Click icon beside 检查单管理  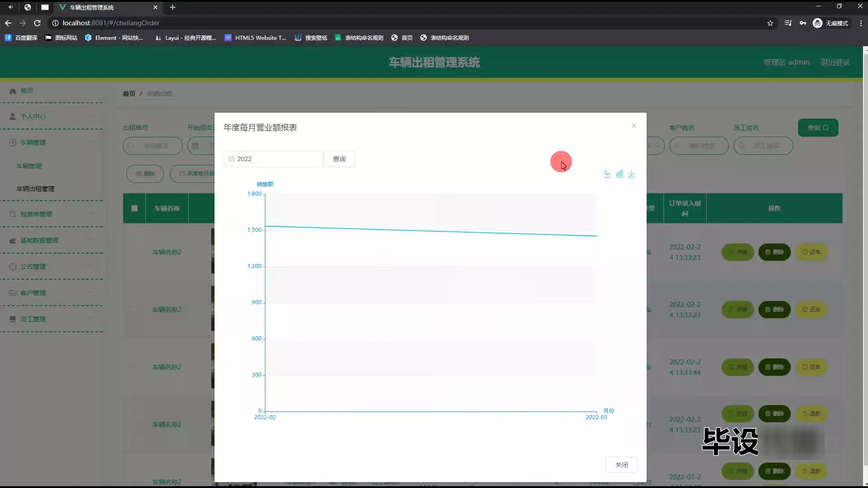click(x=13, y=214)
